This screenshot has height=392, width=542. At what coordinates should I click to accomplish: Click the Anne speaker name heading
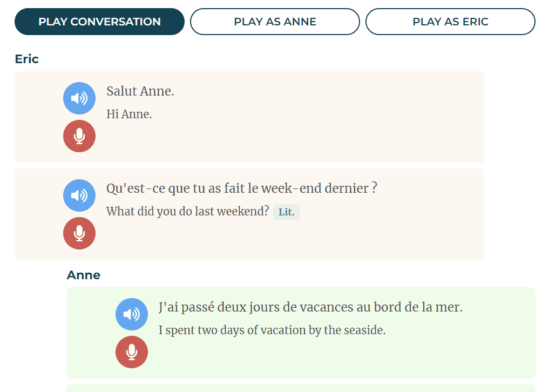pyautogui.click(x=84, y=275)
